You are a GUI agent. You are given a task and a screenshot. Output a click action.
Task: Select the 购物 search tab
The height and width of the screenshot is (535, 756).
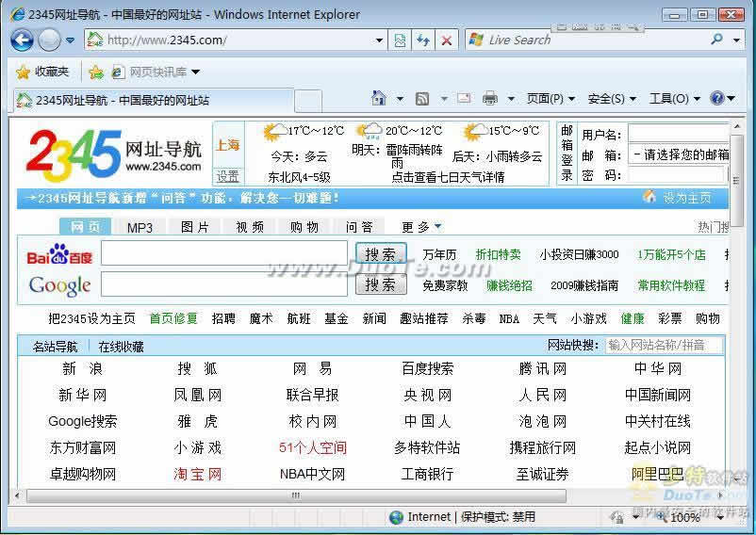tap(304, 227)
